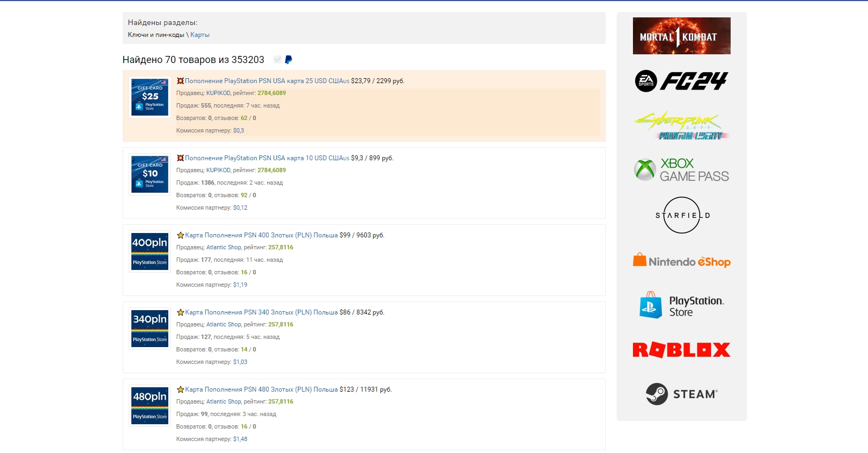Click the 16 reviews count on 400 Злотых listing
Viewport: 868px width, 453px height.
pyautogui.click(x=244, y=273)
